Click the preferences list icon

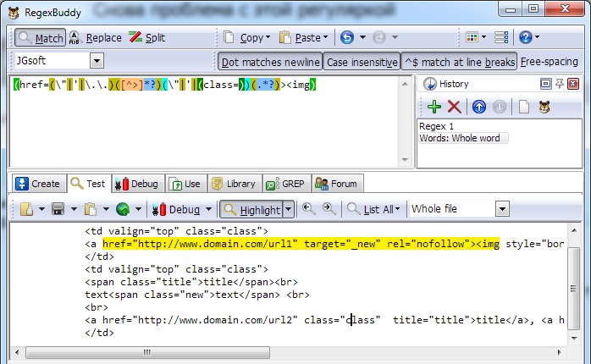tap(501, 37)
